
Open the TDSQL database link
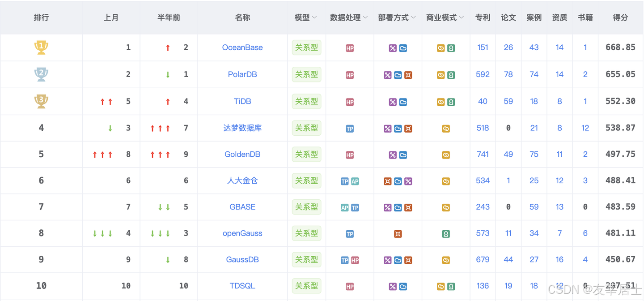click(x=242, y=286)
